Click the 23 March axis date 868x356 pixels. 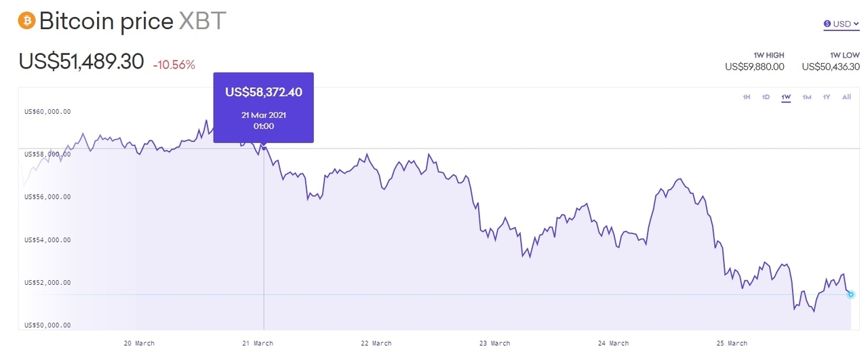click(494, 343)
